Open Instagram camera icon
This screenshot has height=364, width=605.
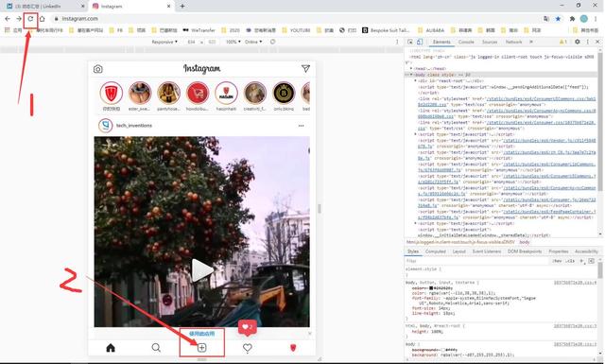98,69
